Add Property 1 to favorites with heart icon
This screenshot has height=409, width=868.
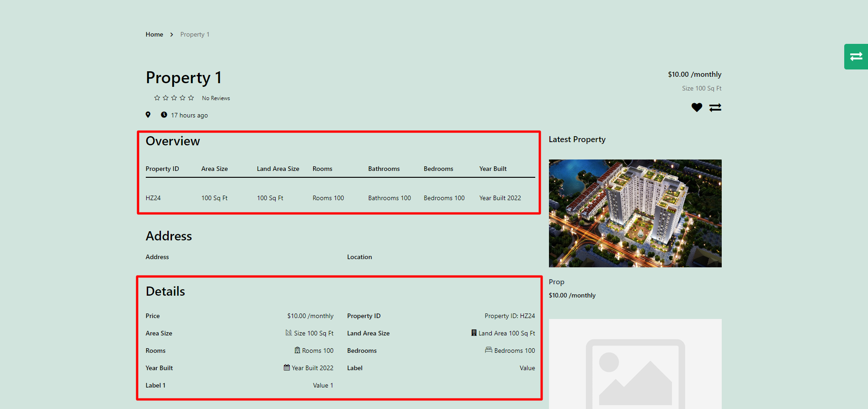click(x=697, y=107)
